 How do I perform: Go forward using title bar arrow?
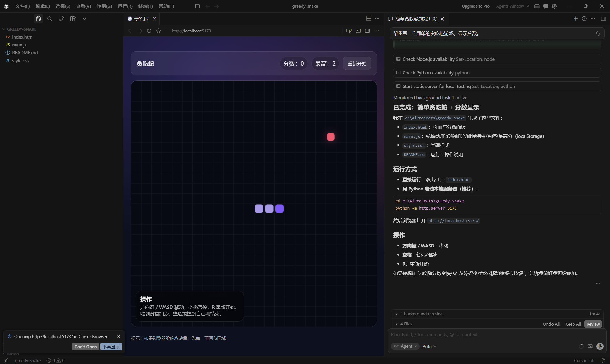pos(217,6)
